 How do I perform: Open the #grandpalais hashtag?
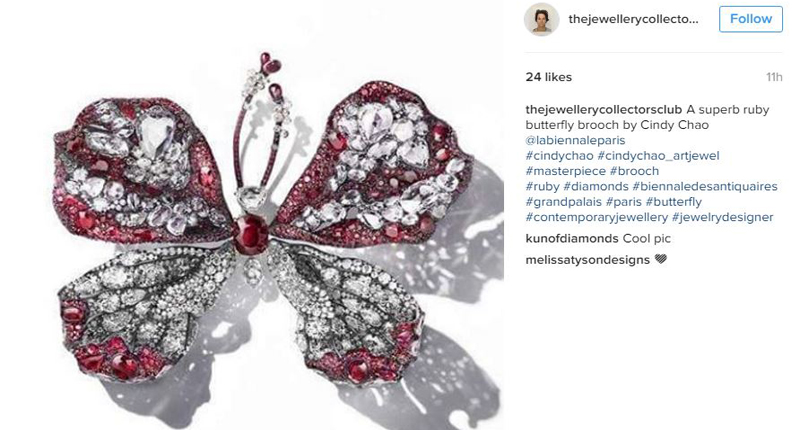click(x=564, y=201)
